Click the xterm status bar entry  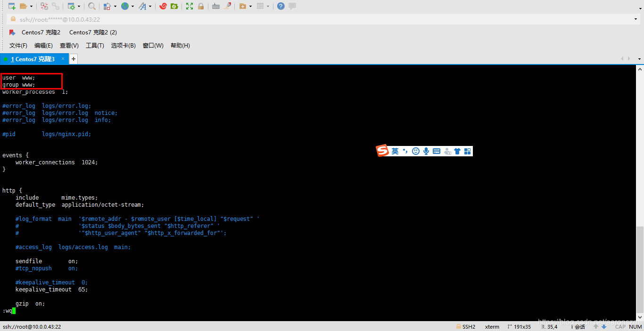click(492, 326)
